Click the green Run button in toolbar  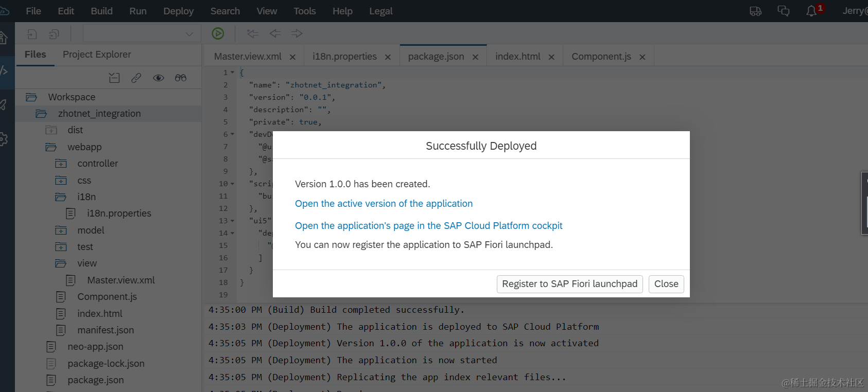pos(218,33)
